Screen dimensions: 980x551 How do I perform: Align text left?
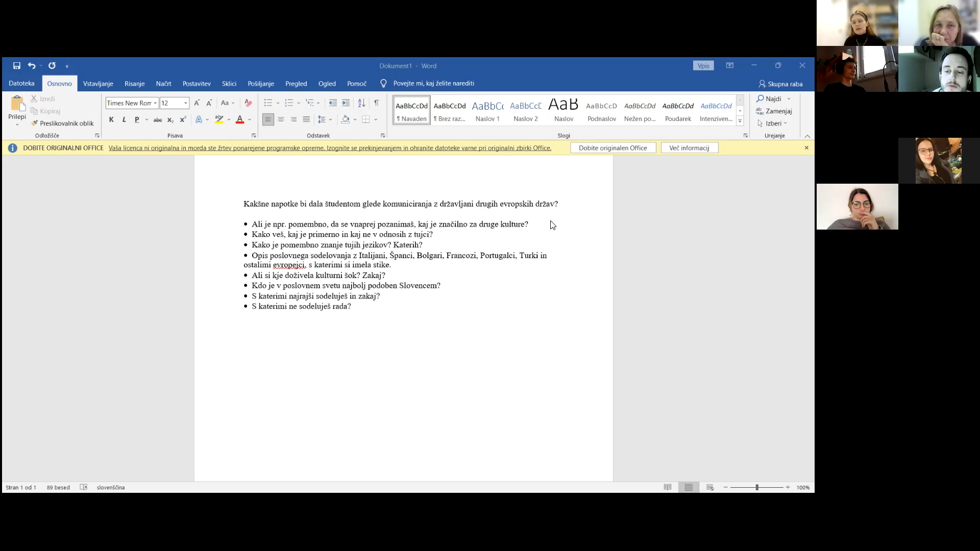tap(268, 119)
